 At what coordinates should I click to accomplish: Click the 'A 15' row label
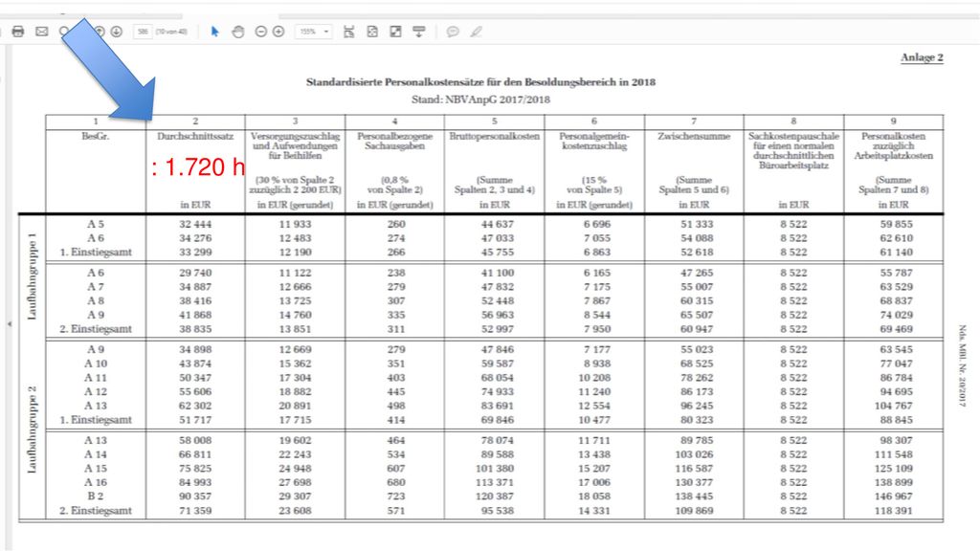coord(96,469)
